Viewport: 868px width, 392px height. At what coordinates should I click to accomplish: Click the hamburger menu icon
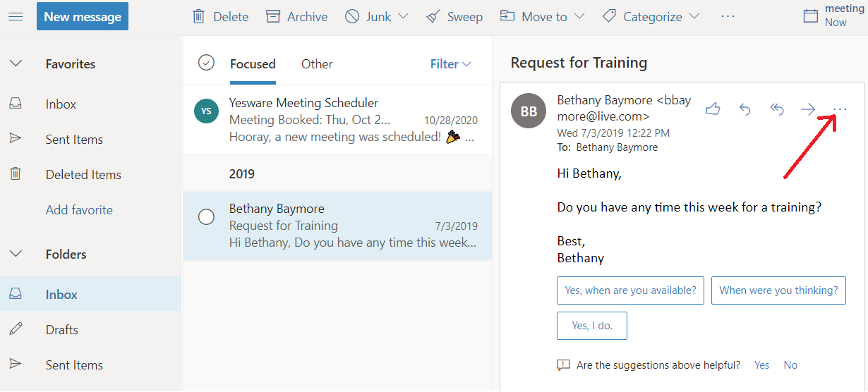16,16
